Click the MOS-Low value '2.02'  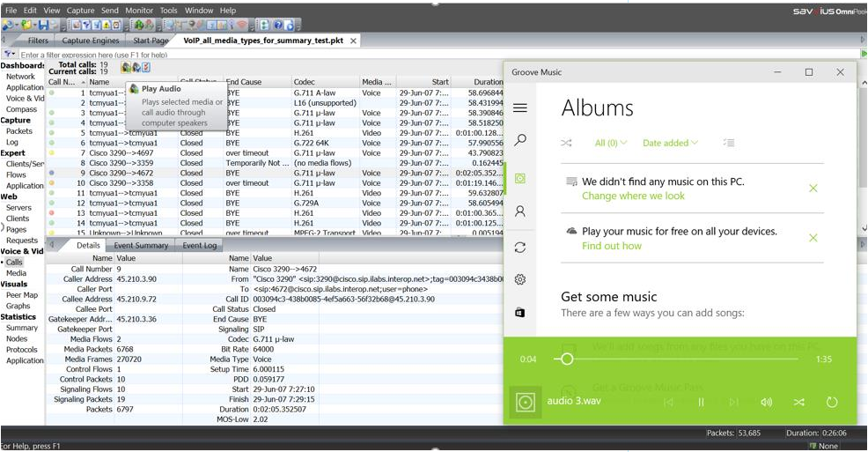pos(261,419)
